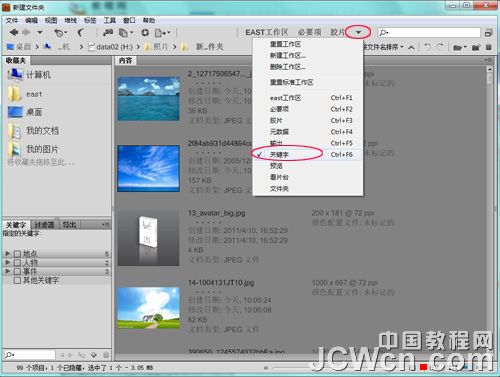Image resolution: width=500 pixels, height=377 pixels.
Task: Check the 人物 keyword checkbox
Action: click(17, 263)
